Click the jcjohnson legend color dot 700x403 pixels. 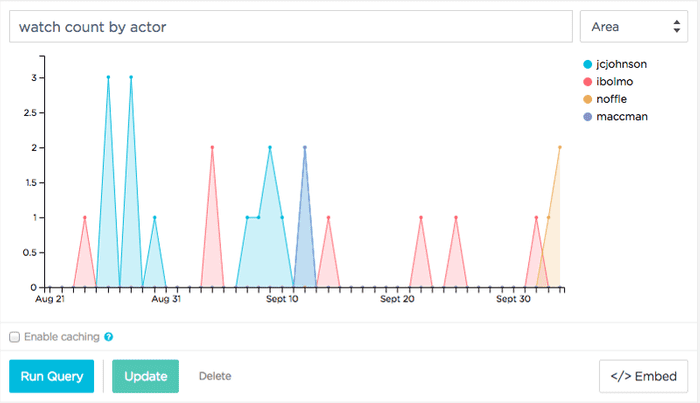tap(588, 64)
